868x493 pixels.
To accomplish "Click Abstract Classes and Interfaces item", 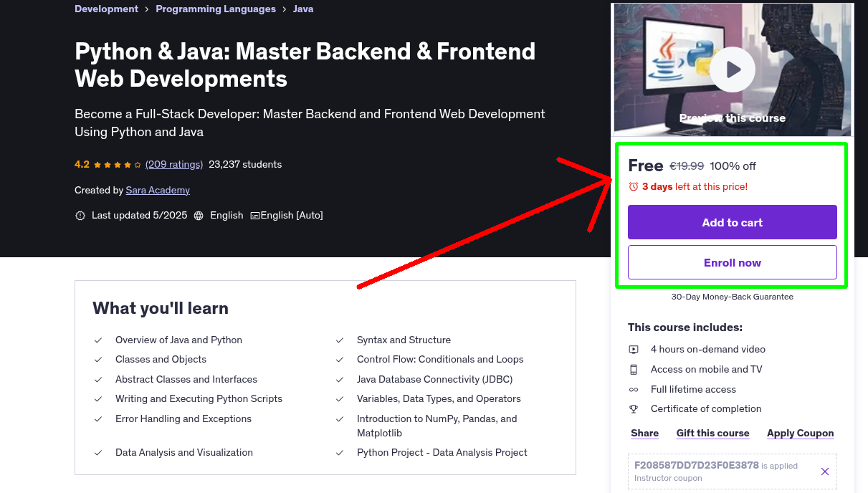I will pyautogui.click(x=186, y=380).
